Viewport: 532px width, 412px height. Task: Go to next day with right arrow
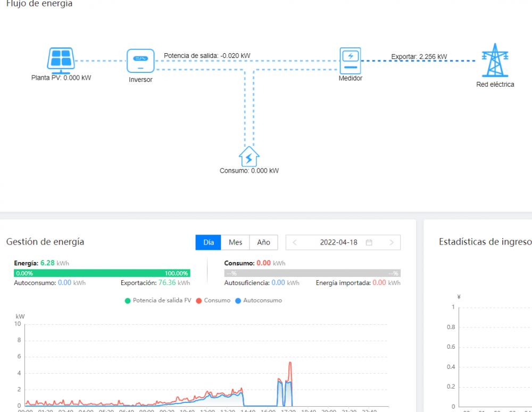coord(392,242)
